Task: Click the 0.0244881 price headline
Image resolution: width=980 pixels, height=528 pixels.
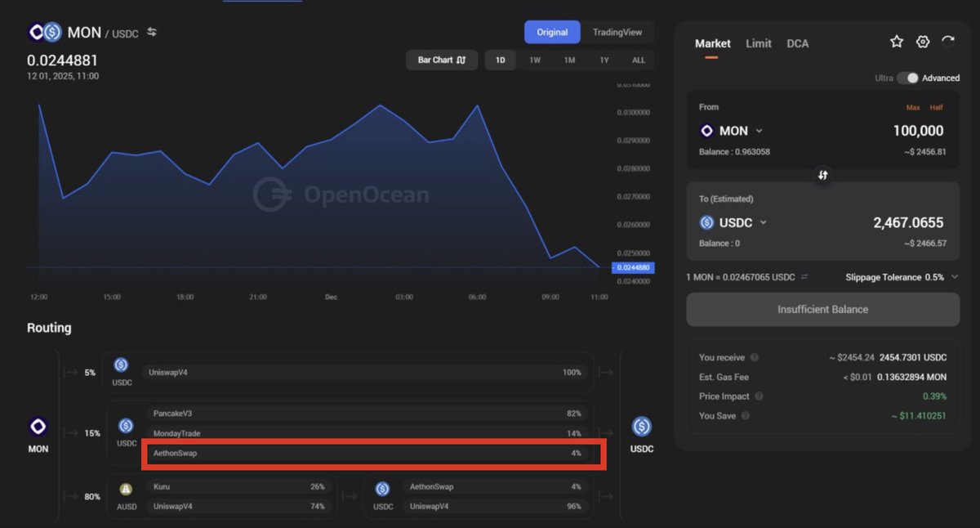Action: click(62, 60)
